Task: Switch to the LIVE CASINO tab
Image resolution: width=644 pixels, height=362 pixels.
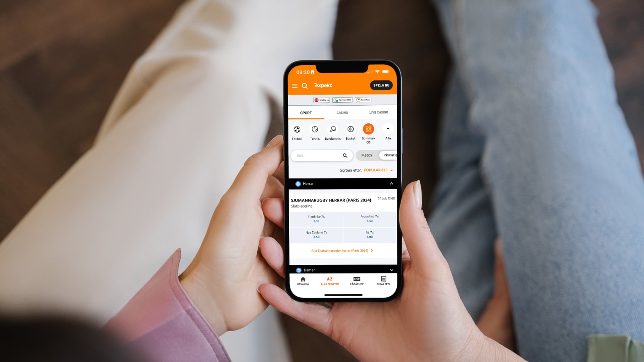Action: tap(378, 112)
